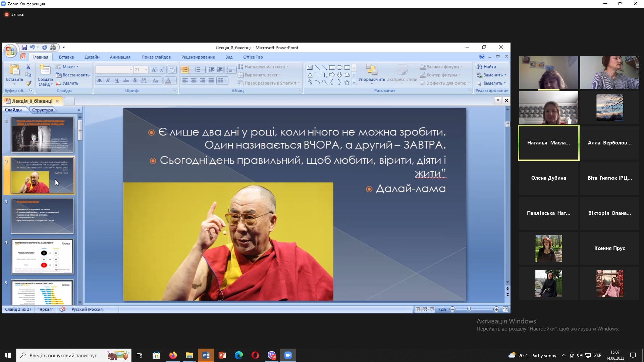
Task: Click the Format Painter brush icon
Action: click(x=28, y=83)
